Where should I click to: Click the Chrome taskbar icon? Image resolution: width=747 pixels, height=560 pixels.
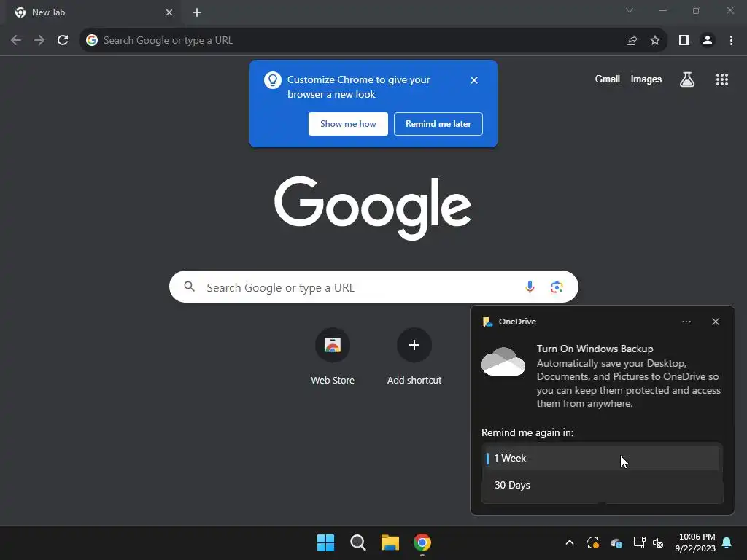pos(422,542)
